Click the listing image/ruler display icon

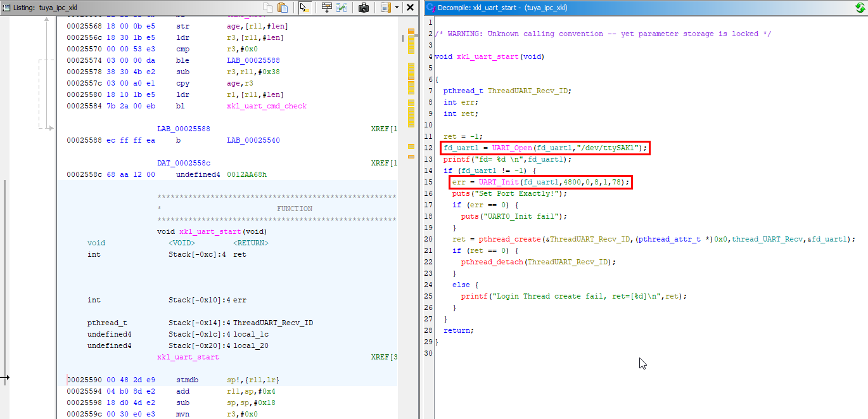pos(386,8)
